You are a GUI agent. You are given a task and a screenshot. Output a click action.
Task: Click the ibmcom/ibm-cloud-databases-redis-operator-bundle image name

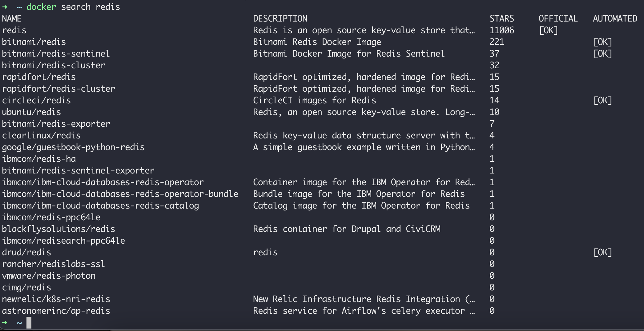click(x=120, y=194)
